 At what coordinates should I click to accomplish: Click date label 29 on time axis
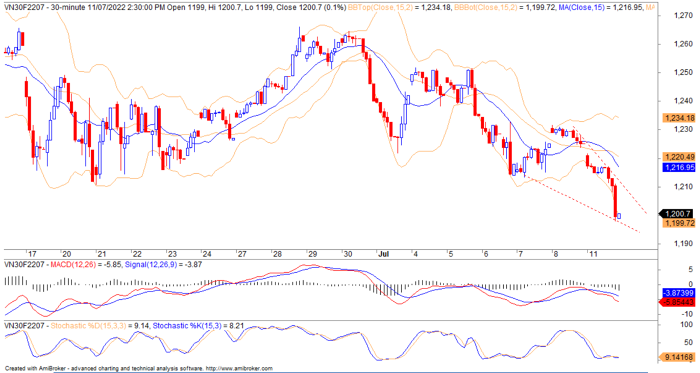[x=312, y=254]
